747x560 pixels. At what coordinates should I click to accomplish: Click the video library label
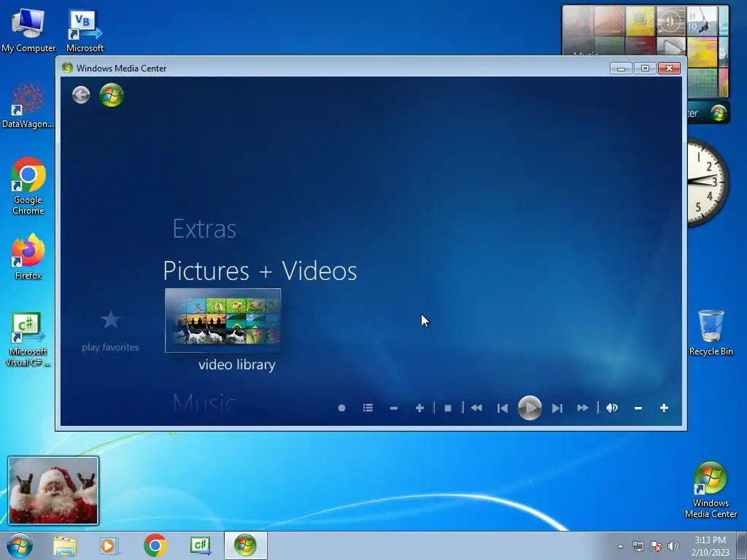pos(237,365)
